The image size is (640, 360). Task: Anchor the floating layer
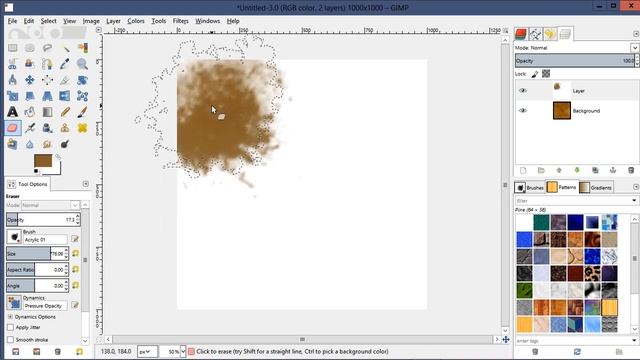pyautogui.click(x=613, y=170)
